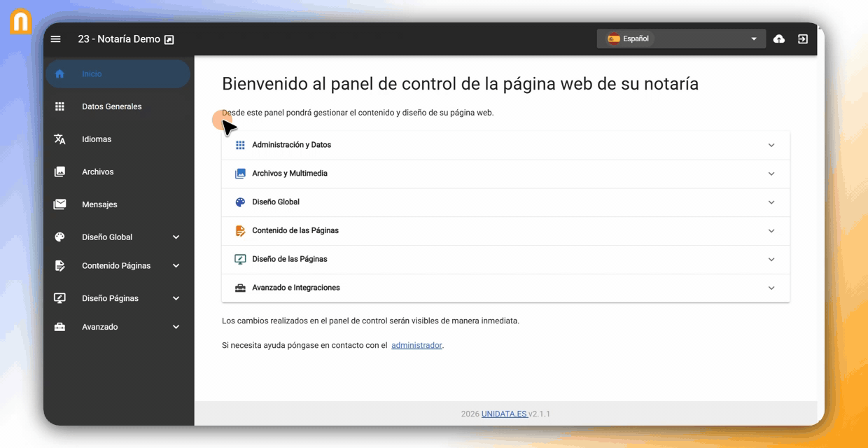Expand Archivos y Multimedia panel chevron
This screenshot has height=448, width=868.
coord(771,174)
